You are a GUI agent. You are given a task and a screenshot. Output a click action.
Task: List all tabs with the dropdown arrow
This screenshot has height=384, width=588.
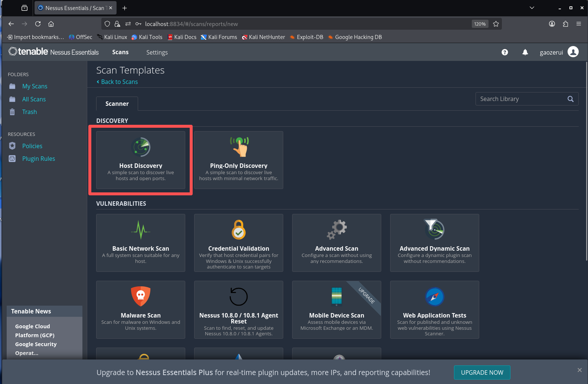pyautogui.click(x=532, y=8)
